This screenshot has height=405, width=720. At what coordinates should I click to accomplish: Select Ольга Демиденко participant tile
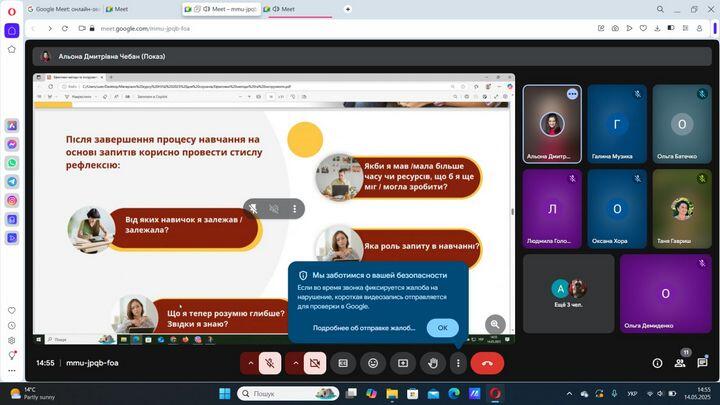coord(665,294)
